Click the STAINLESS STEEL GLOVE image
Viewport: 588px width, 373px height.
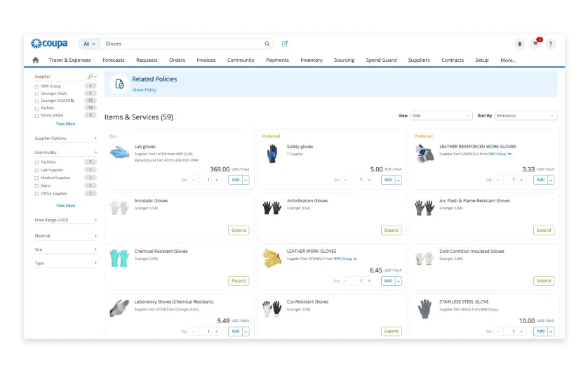425,309
